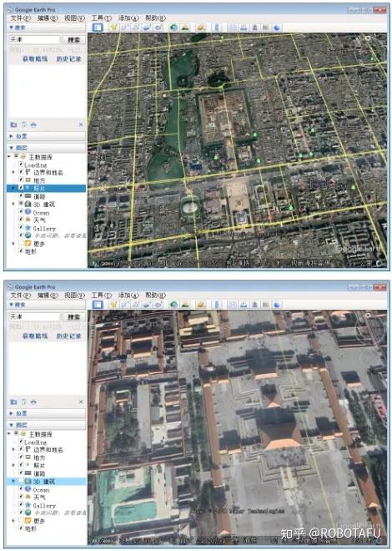Click Record a Tour icon in upper window
The height and width of the screenshot is (551, 392).
(158, 28)
